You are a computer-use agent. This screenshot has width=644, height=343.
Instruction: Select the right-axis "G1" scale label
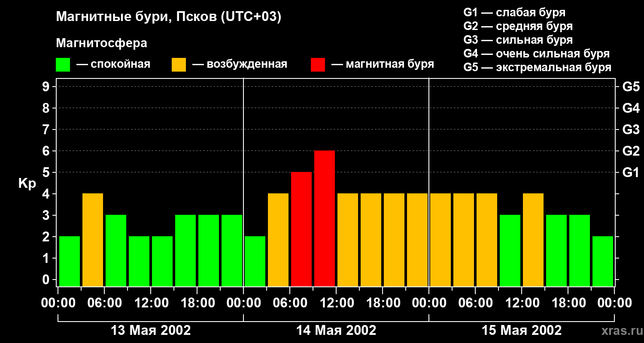coord(631,172)
